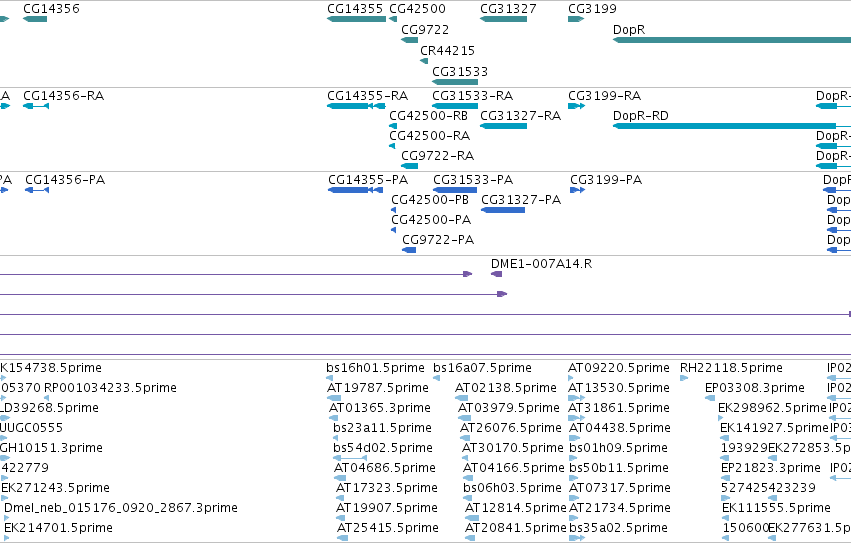
Task: Select the AT26076.5prime label
Action: [x=511, y=428]
